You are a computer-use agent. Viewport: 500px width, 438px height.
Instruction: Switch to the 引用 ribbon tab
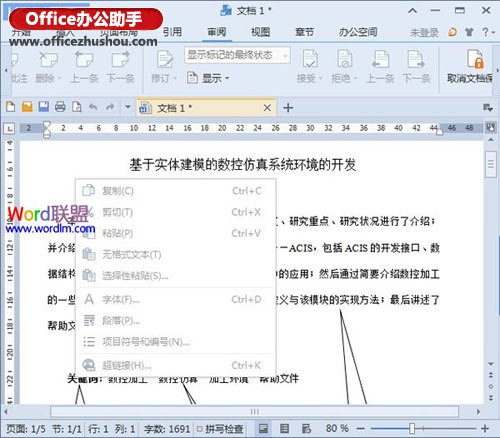point(172,32)
